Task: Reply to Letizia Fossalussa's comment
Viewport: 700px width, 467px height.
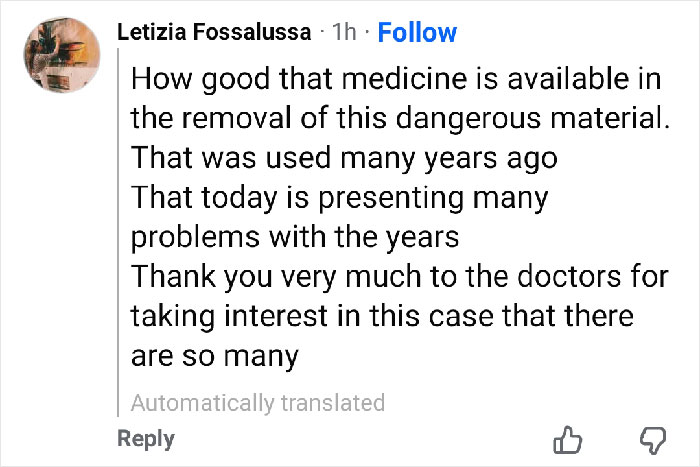Action: pyautogui.click(x=146, y=438)
